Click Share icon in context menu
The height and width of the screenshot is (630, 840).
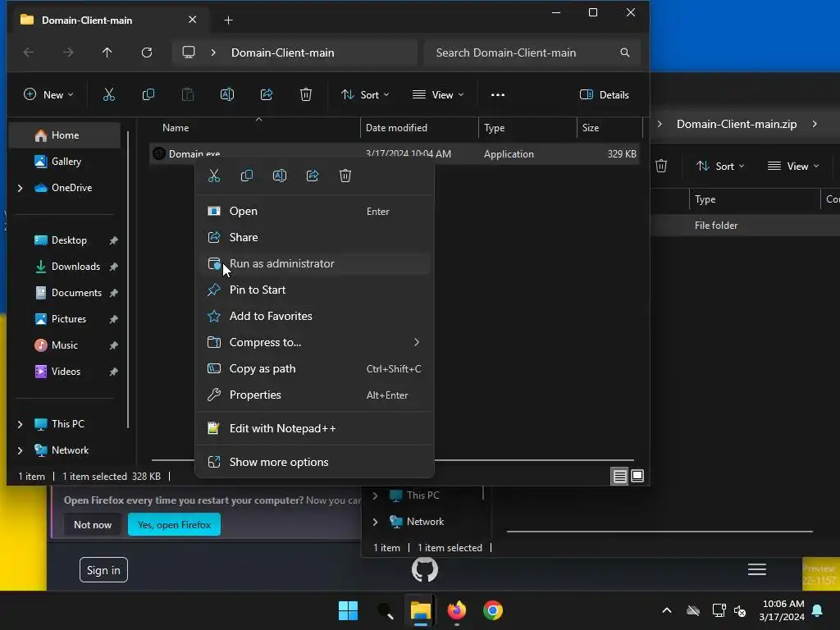313,176
